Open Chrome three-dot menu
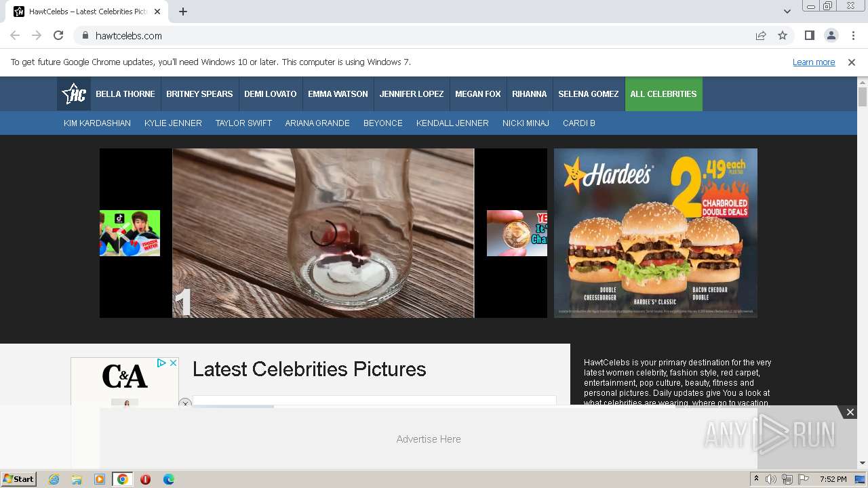 pos(853,36)
